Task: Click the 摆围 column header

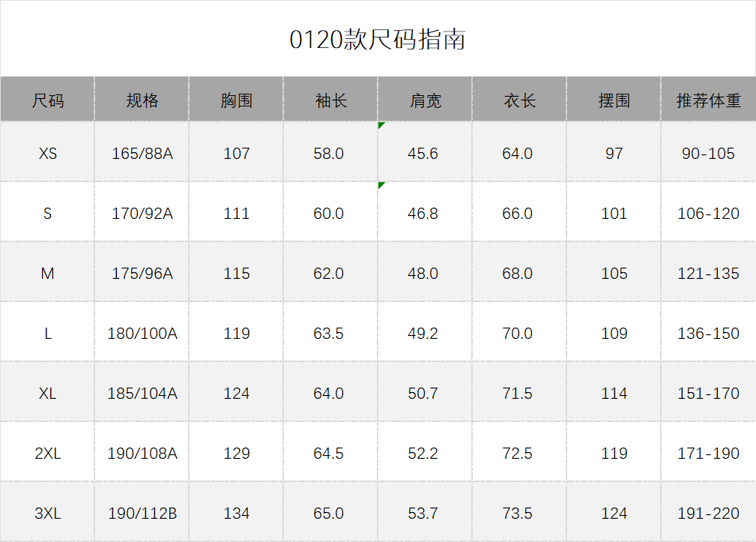Action: tap(614, 100)
